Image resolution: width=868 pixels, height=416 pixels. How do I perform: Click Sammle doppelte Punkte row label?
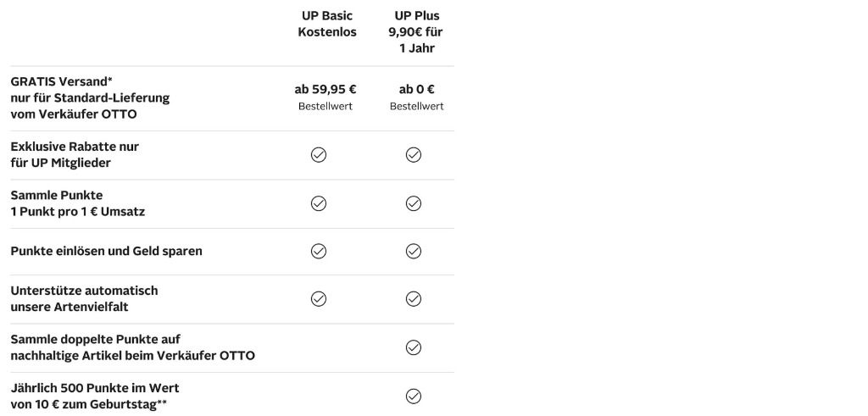point(133,347)
